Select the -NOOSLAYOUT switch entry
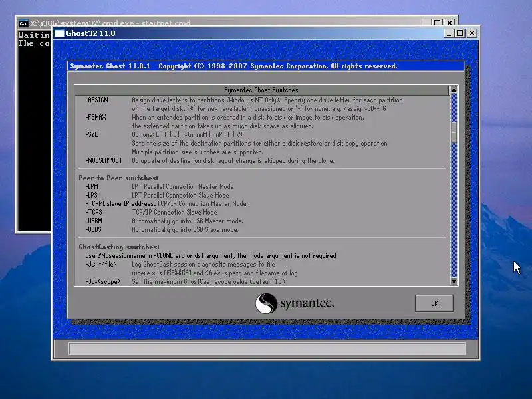Image resolution: width=532 pixels, height=399 pixels. tap(104, 160)
